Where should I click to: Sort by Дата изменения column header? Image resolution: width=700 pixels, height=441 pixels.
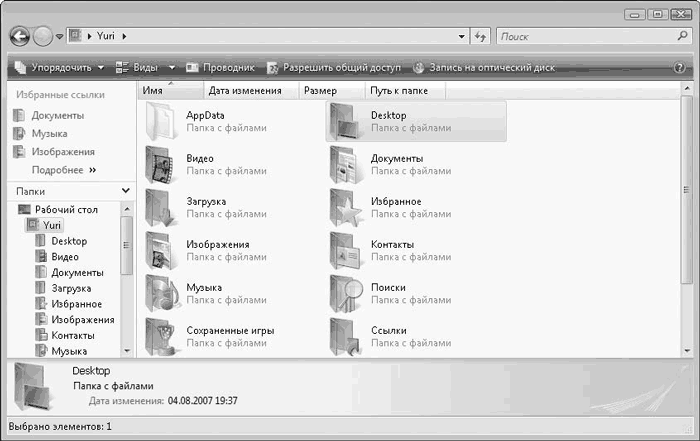tap(245, 91)
